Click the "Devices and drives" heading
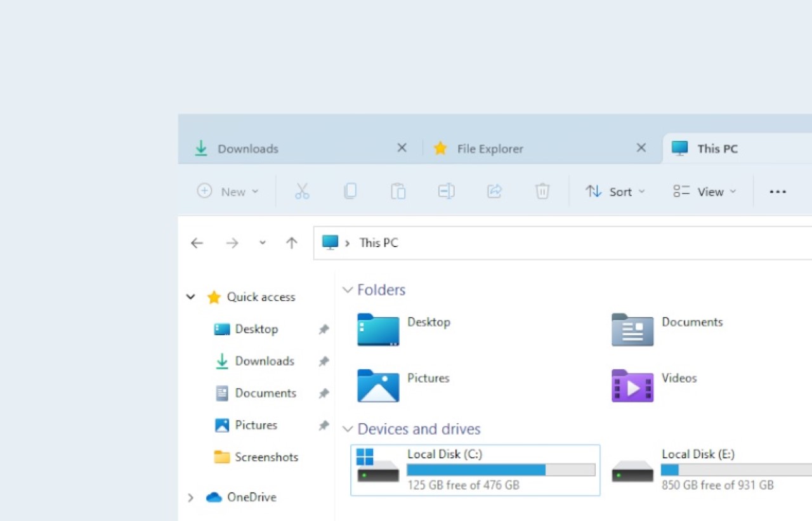The image size is (812, 521). coord(419,429)
